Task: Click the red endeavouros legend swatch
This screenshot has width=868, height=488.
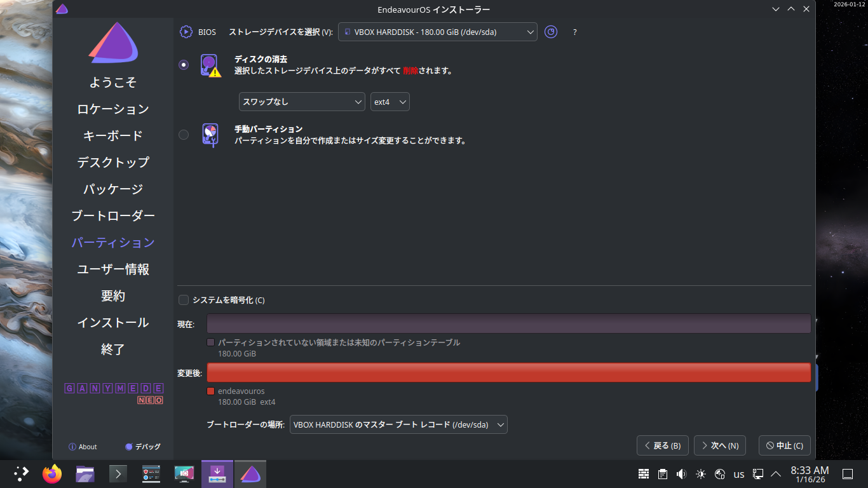Action: (x=211, y=391)
